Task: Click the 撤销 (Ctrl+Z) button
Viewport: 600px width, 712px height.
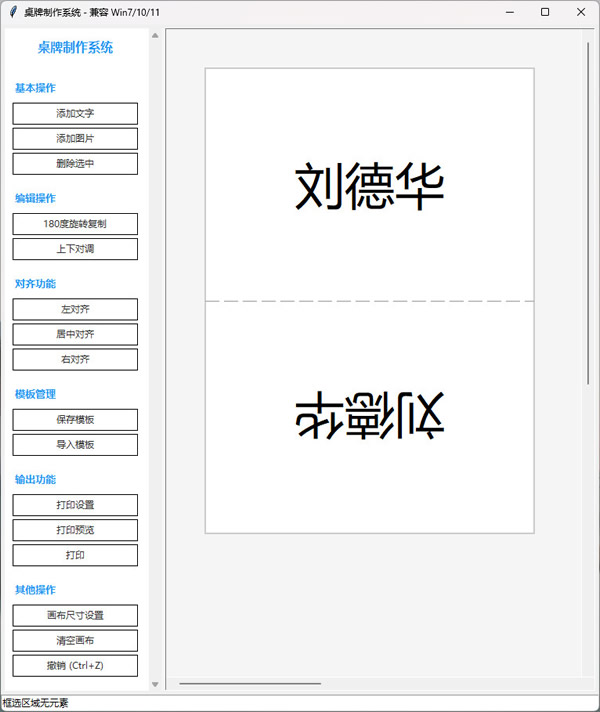Action: 75,665
